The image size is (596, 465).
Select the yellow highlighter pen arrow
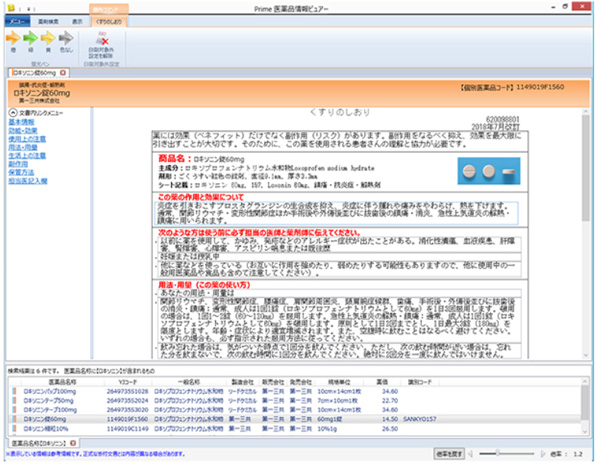click(48, 38)
